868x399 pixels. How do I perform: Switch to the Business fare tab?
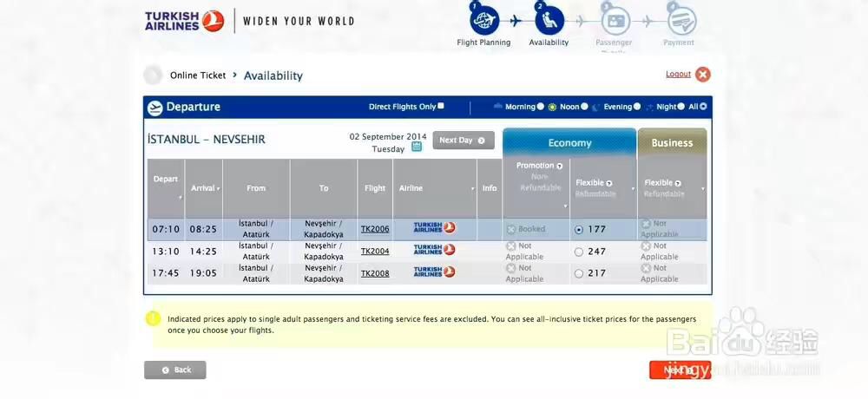click(672, 143)
